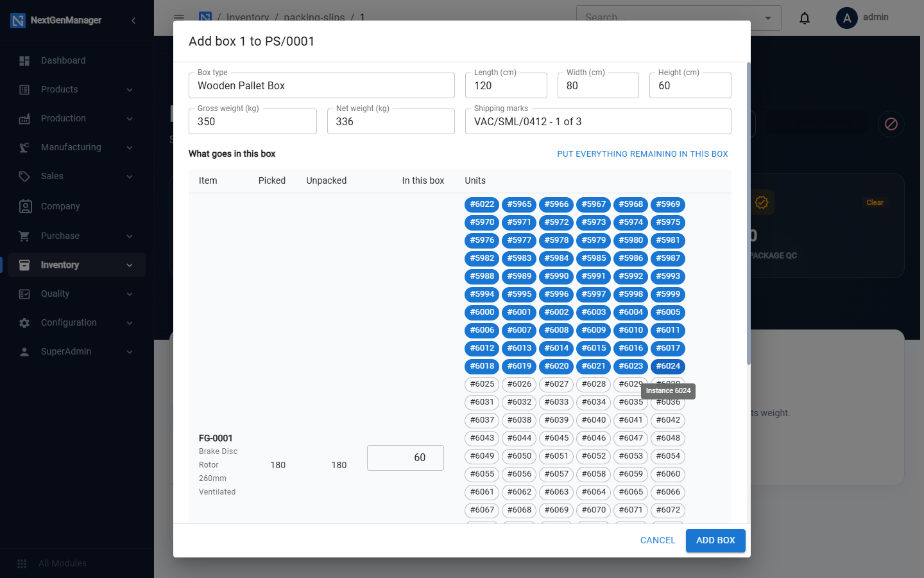Toggle unit chip #5965 off

pyautogui.click(x=519, y=204)
